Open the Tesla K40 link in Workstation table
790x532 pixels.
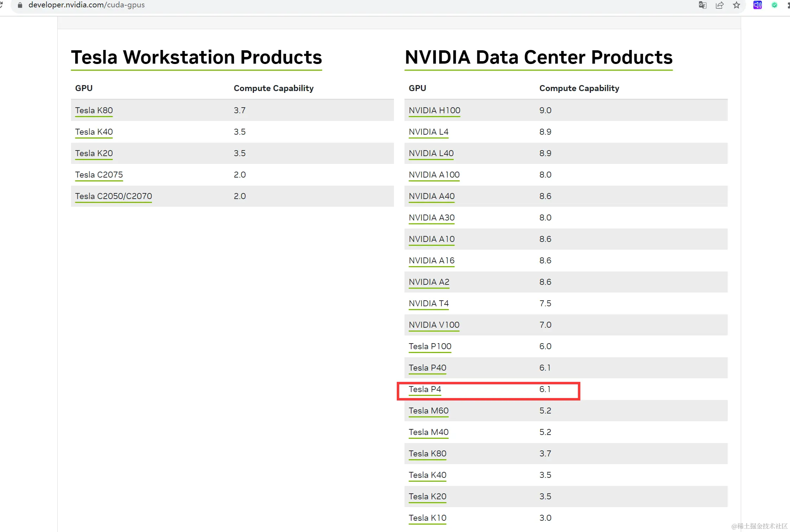(x=94, y=132)
